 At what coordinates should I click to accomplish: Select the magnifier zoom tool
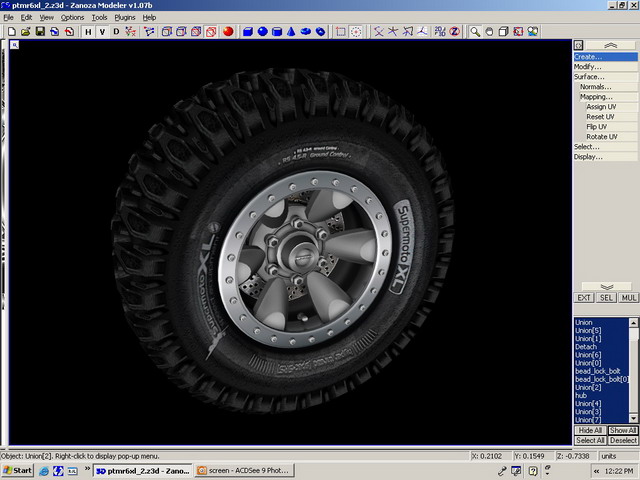[474, 31]
